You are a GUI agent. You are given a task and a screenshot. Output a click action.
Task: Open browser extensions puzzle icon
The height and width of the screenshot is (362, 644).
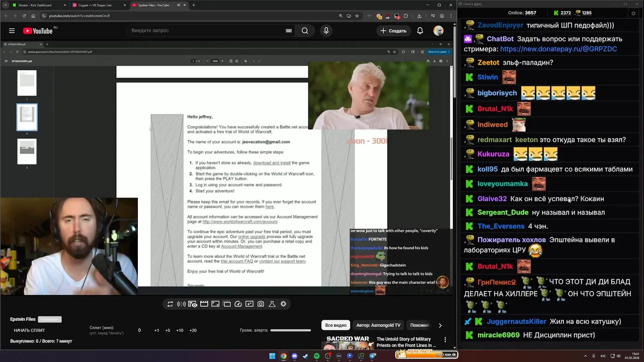point(406,16)
